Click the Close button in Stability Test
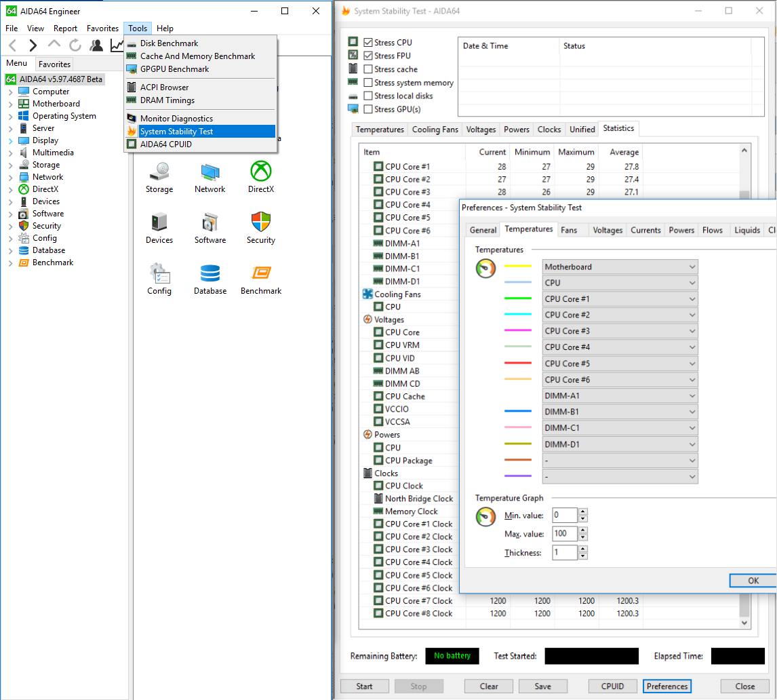777x700 pixels. (744, 686)
